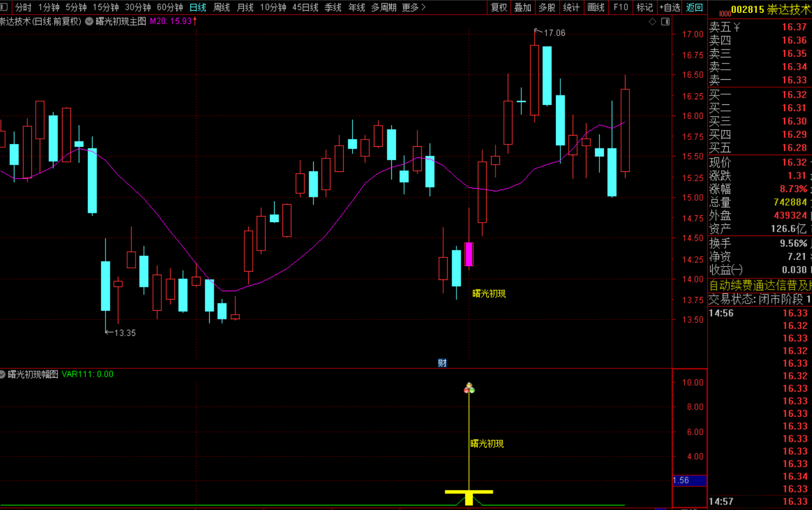Click the 买三 bid price 16.30

click(794, 122)
